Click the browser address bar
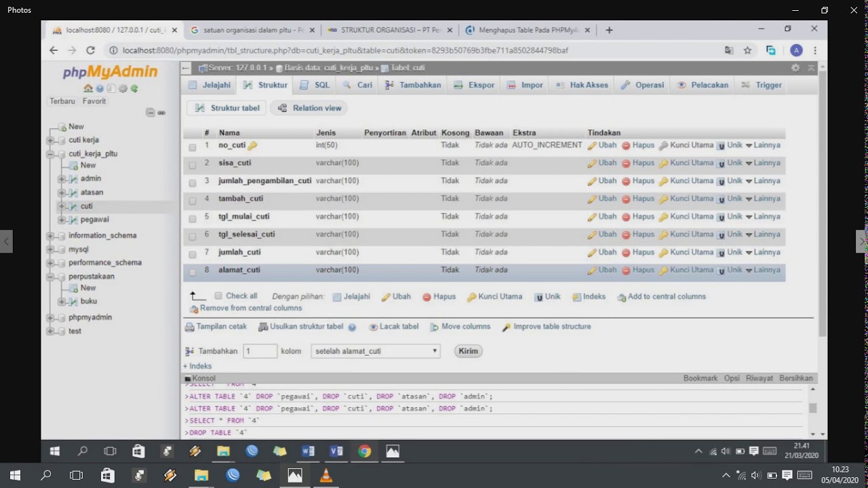The height and width of the screenshot is (488, 868). tap(414, 50)
